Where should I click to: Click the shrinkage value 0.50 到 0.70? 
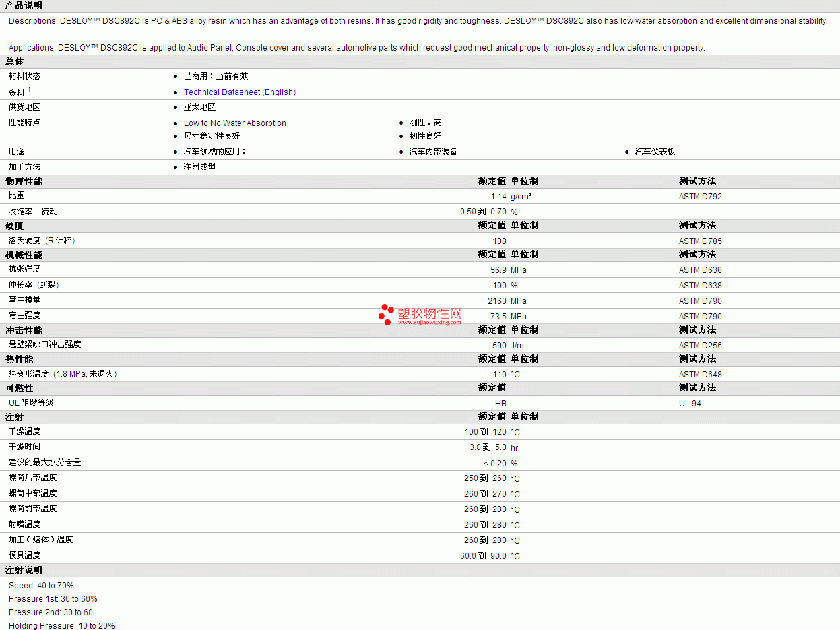tap(483, 212)
